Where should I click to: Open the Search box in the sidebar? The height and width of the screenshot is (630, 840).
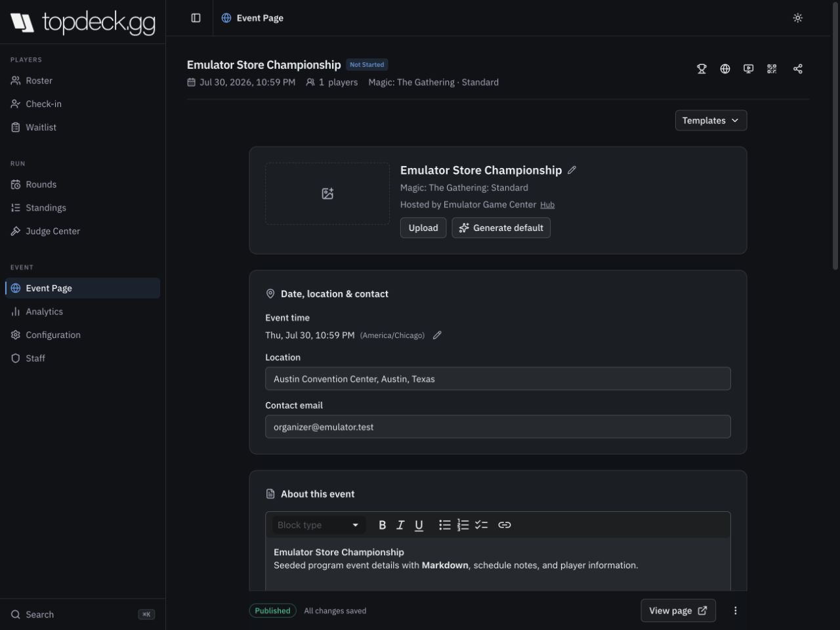(x=83, y=615)
